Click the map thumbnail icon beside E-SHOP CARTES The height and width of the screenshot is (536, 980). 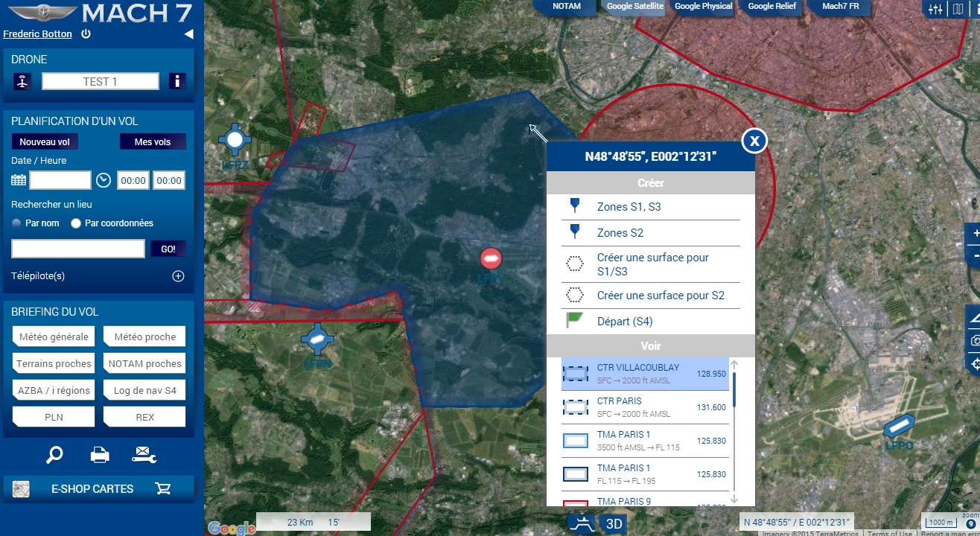(x=21, y=488)
